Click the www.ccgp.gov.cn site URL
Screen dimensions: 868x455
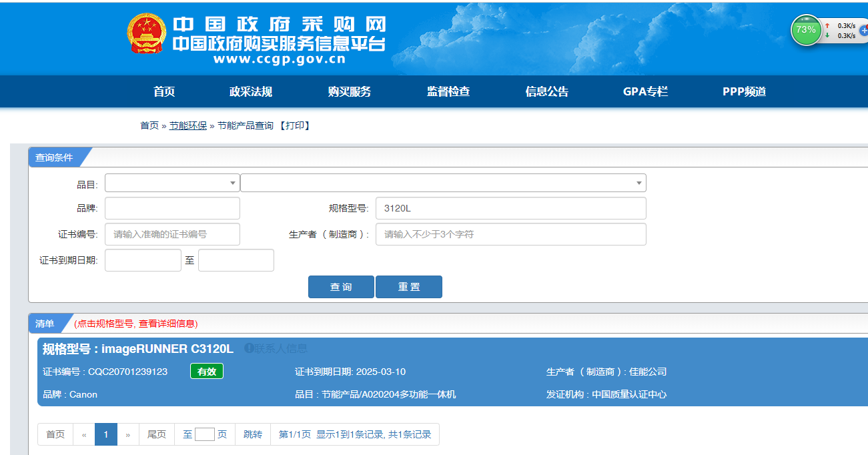point(280,59)
